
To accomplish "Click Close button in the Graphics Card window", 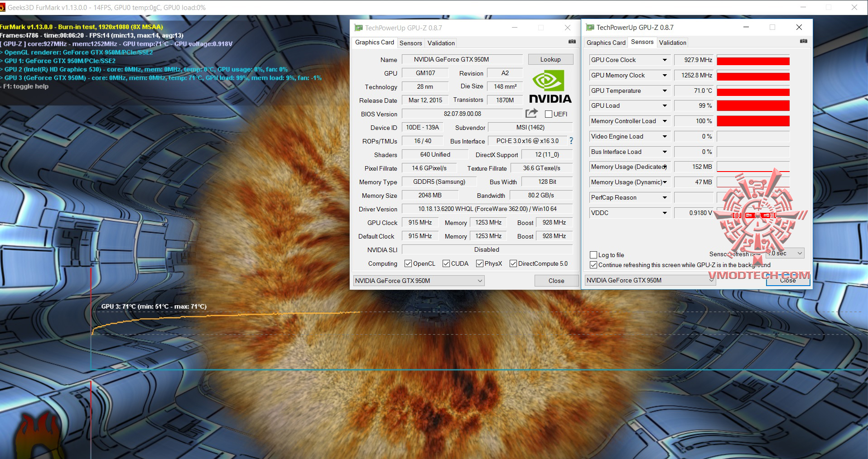I will pos(556,281).
